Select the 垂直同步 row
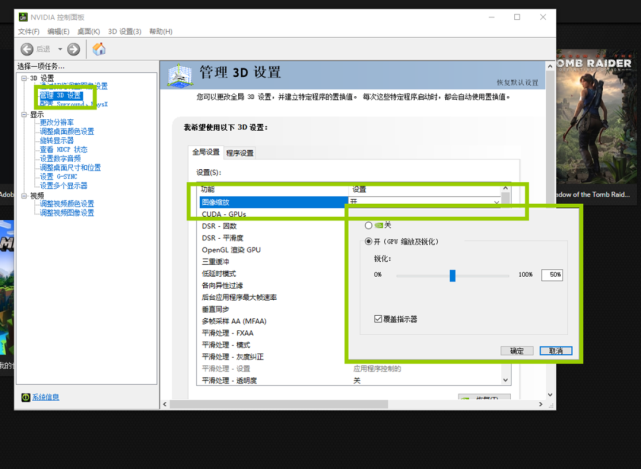 (274, 309)
